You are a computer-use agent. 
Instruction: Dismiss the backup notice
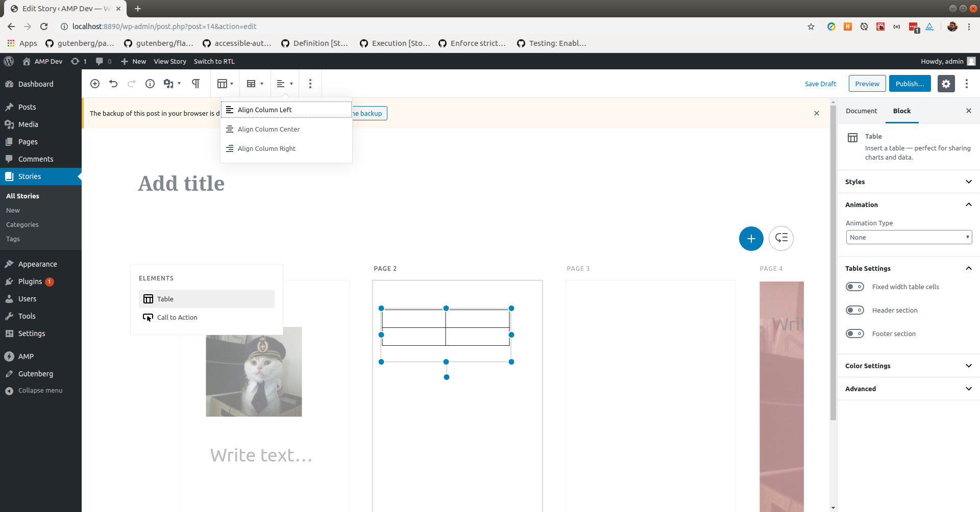(x=817, y=113)
